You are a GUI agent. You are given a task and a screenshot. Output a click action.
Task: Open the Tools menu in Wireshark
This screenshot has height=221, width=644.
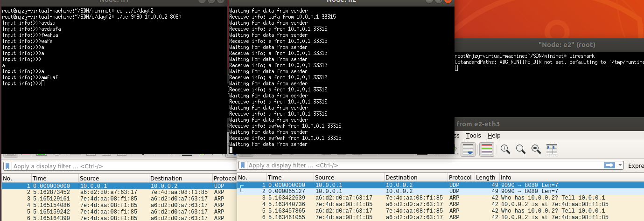coord(473,135)
